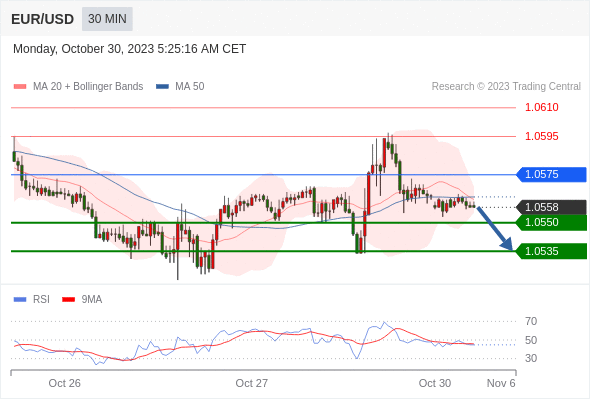Click the green 1.0550 support price tag
Screen dimensions: 590x400
click(x=551, y=222)
